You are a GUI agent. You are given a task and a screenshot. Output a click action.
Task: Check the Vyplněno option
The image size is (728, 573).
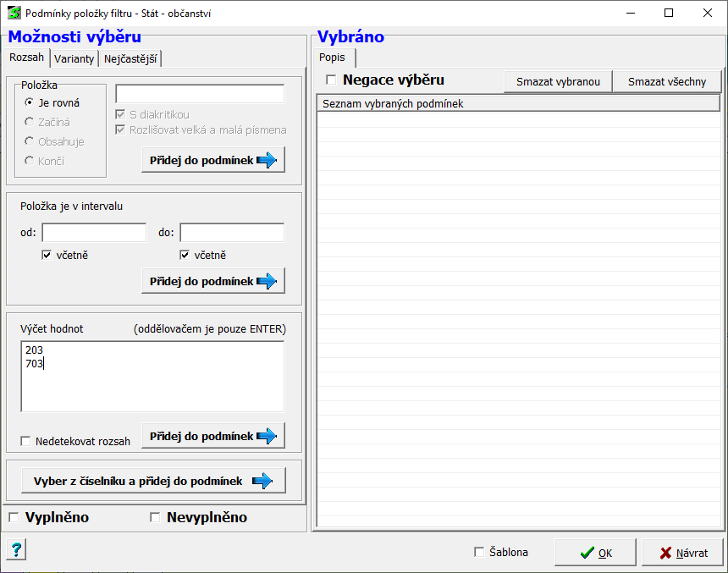pyautogui.click(x=14, y=517)
